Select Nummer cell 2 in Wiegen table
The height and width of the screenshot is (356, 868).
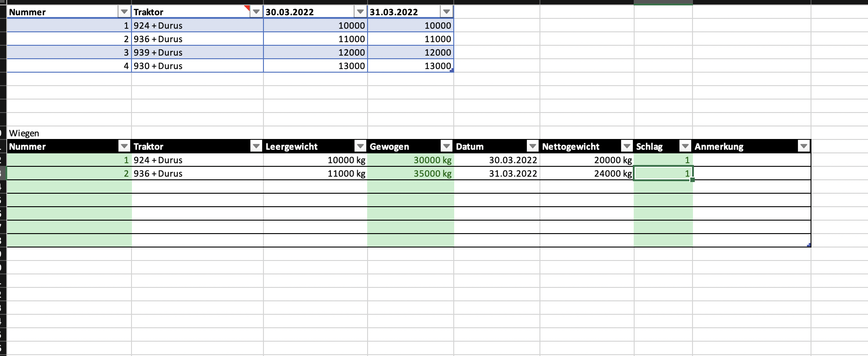(x=69, y=174)
